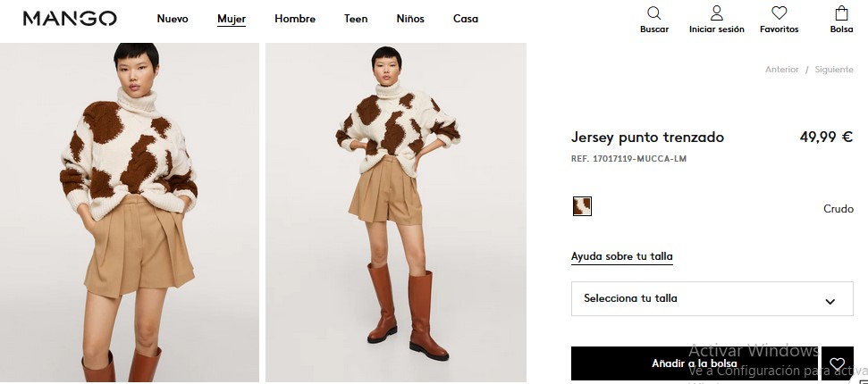Go to Anterior product
The image size is (868, 384).
click(781, 70)
